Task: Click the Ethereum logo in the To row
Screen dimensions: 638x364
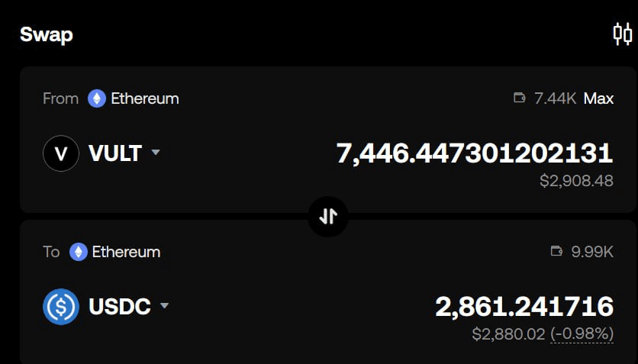Action: [x=78, y=252]
